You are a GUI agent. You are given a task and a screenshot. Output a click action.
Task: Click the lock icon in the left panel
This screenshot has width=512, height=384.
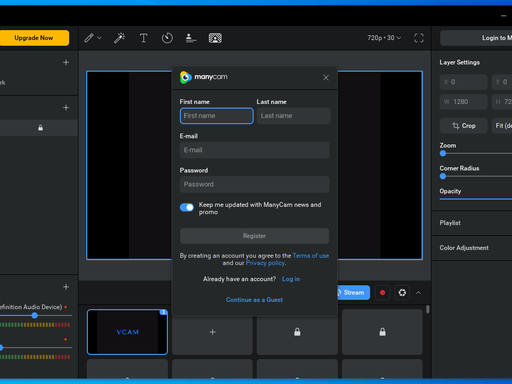[40, 128]
